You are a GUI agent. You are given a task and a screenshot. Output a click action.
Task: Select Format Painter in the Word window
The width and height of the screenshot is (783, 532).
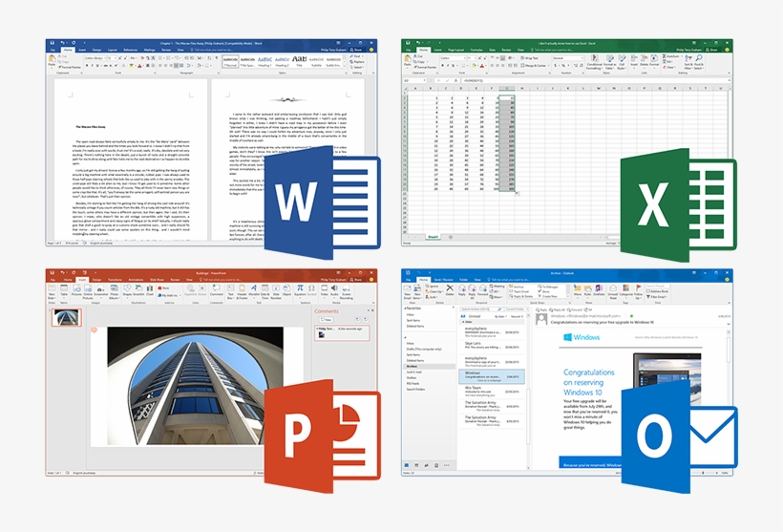pos(70,67)
